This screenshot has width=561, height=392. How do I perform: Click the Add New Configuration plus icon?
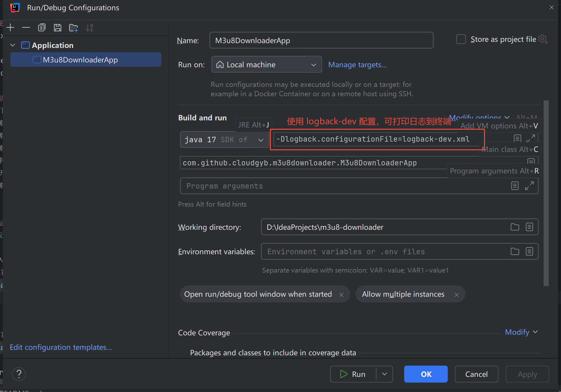10,28
